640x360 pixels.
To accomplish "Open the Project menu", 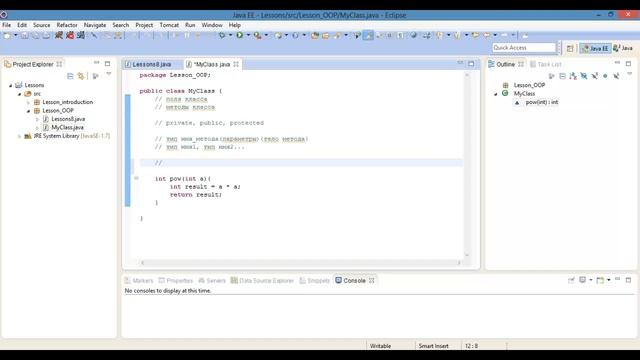I will coord(144,25).
